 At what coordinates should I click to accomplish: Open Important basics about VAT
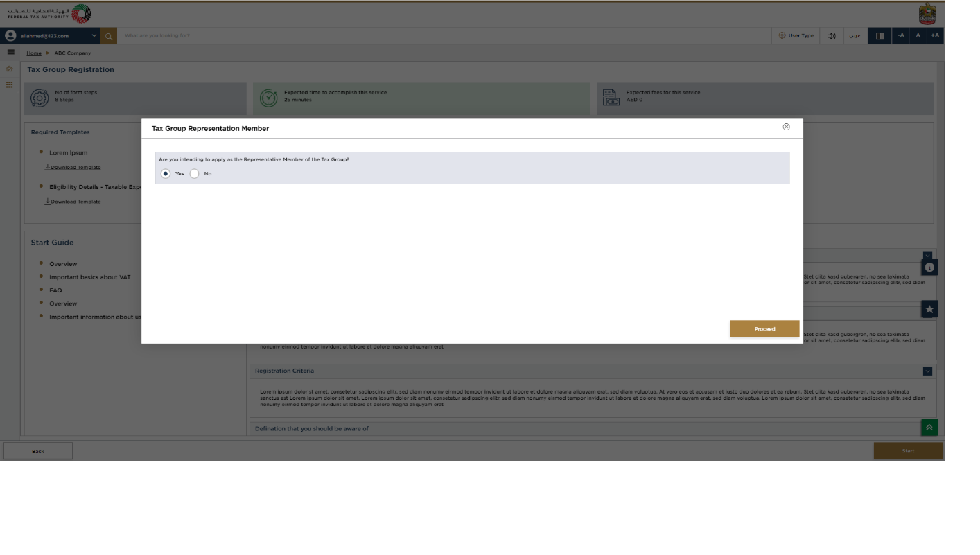pyautogui.click(x=90, y=277)
